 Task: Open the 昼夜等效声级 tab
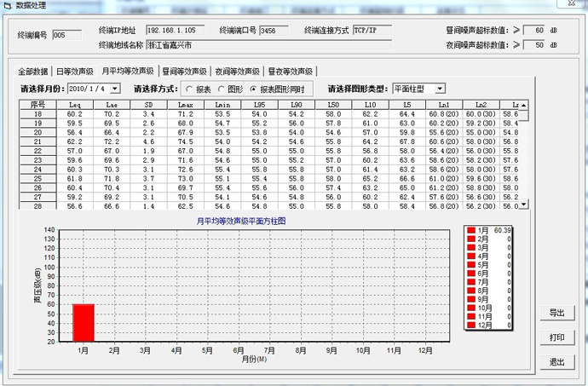point(291,71)
